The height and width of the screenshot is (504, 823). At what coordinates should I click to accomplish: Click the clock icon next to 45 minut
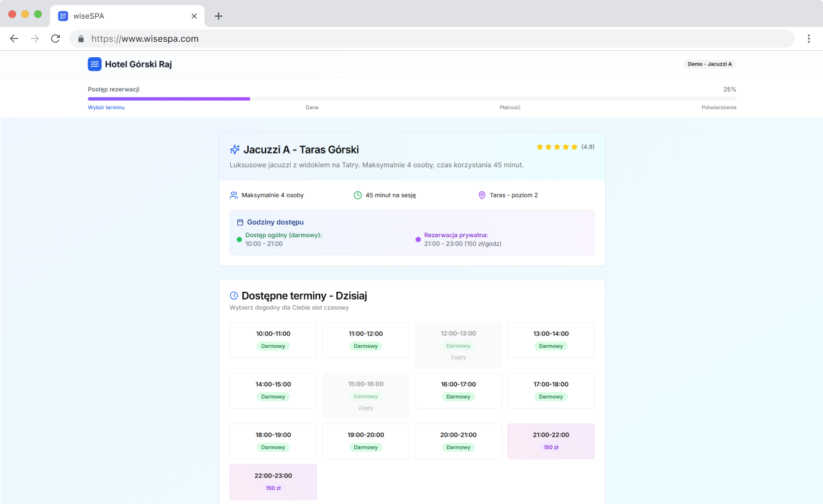coord(357,195)
